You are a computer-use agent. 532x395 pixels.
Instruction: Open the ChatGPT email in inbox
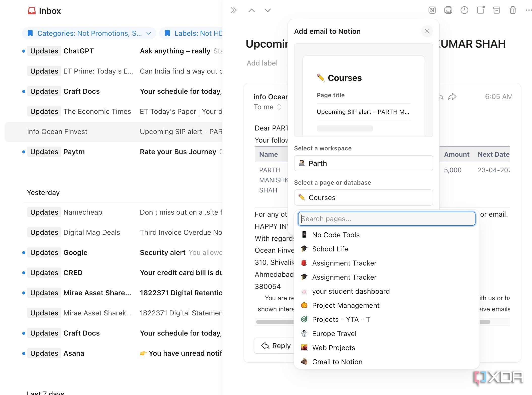point(113,51)
